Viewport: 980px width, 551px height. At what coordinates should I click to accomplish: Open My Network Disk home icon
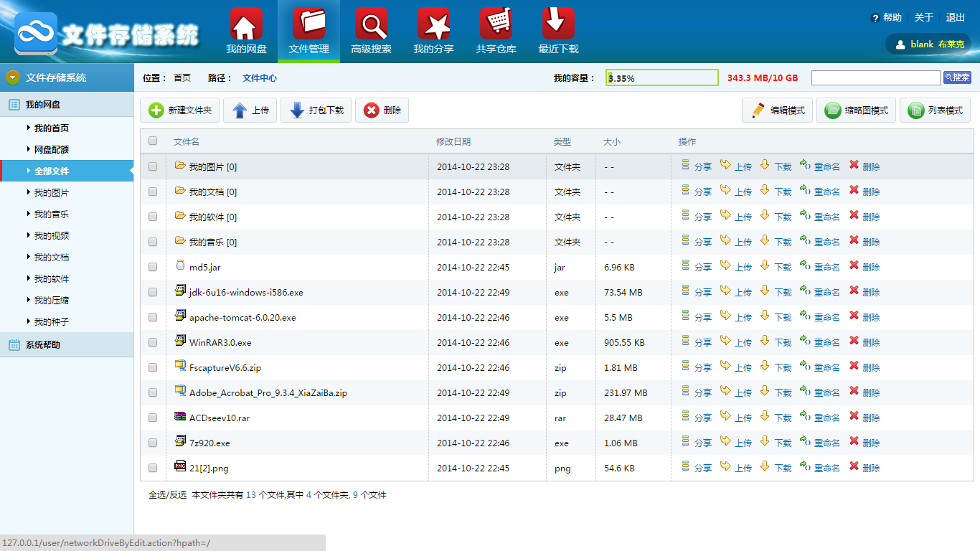[246, 24]
